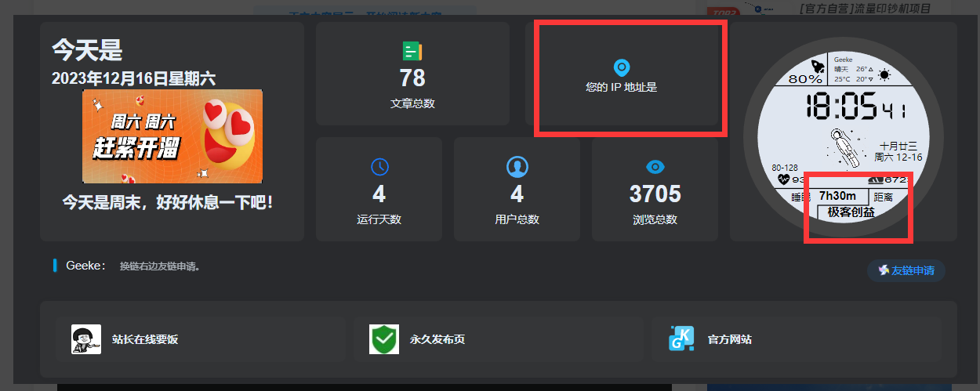This screenshot has height=391, width=980.
Task: Click the sun weather icon on the watch
Action: tap(884, 75)
